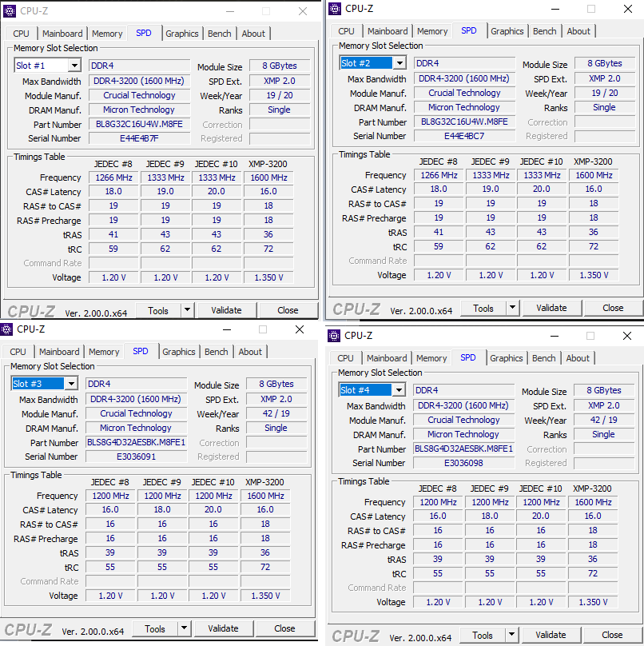The height and width of the screenshot is (646, 644).
Task: Click Tools button in Slot #1 window
Action: pos(158,311)
